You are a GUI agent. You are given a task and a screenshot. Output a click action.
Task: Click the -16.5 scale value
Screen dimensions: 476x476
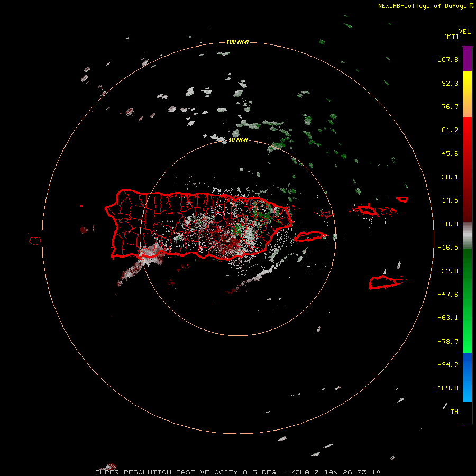448,248
